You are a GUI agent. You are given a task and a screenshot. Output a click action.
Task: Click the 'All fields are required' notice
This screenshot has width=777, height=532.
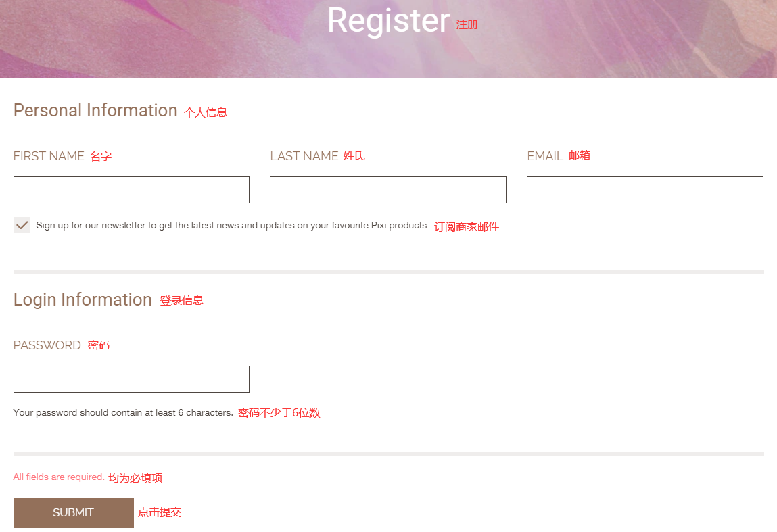coord(59,477)
